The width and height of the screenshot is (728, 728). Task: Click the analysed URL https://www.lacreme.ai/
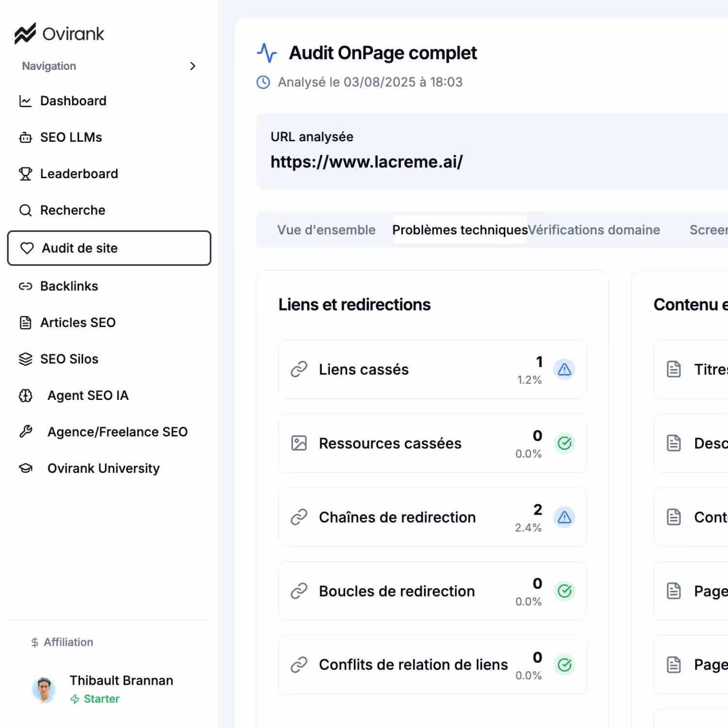[366, 162]
